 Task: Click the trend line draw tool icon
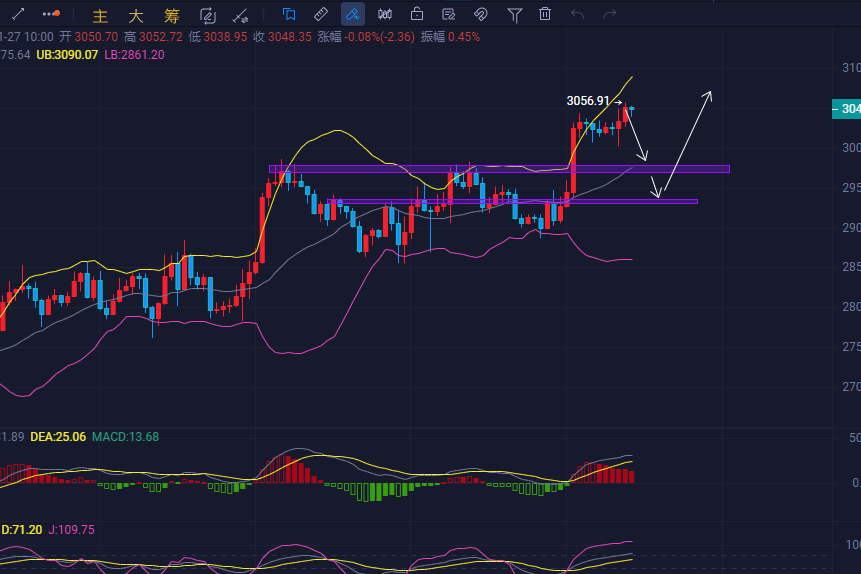click(x=240, y=15)
